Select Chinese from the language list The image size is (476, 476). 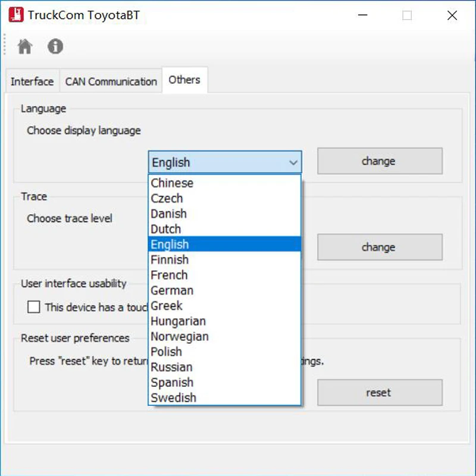coord(172,183)
